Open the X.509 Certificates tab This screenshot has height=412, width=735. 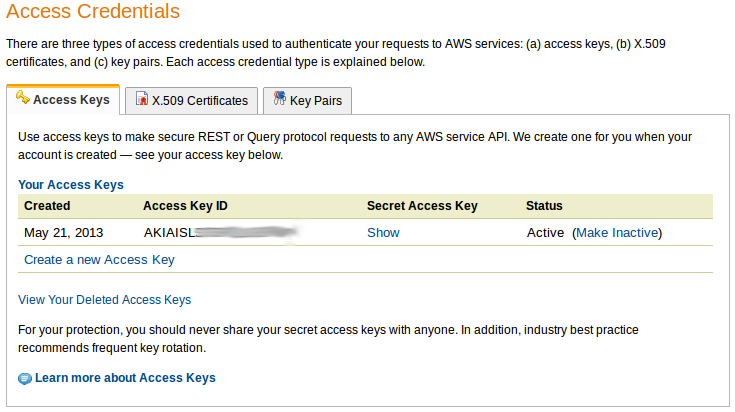pos(191,101)
